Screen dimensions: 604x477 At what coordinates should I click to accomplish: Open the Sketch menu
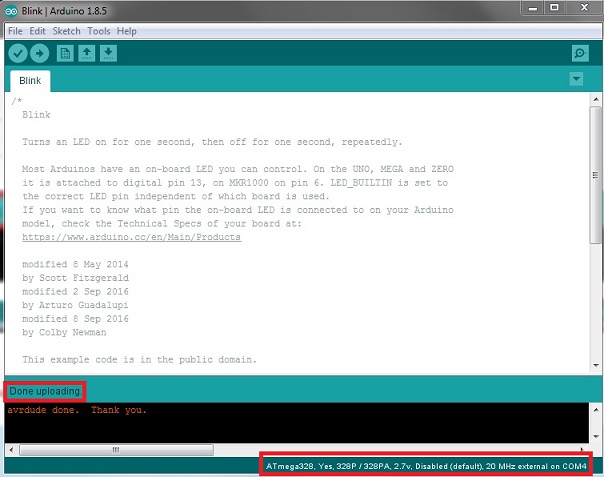click(66, 31)
